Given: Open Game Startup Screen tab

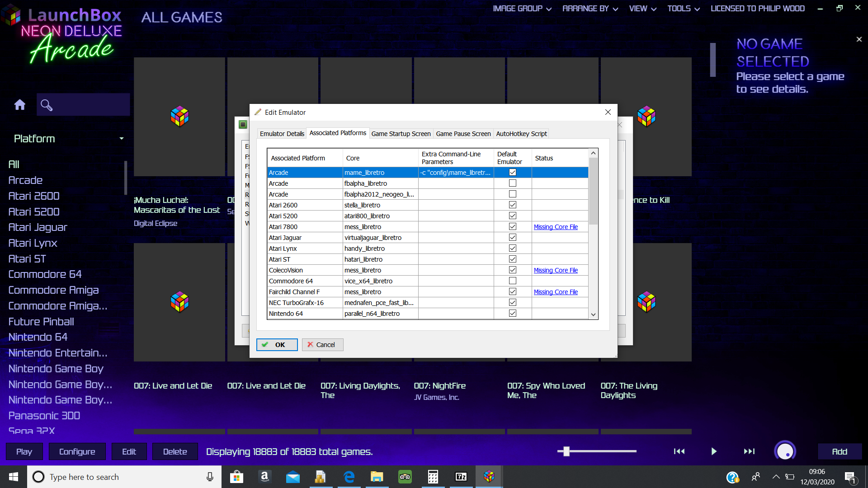Looking at the screenshot, I should point(401,134).
